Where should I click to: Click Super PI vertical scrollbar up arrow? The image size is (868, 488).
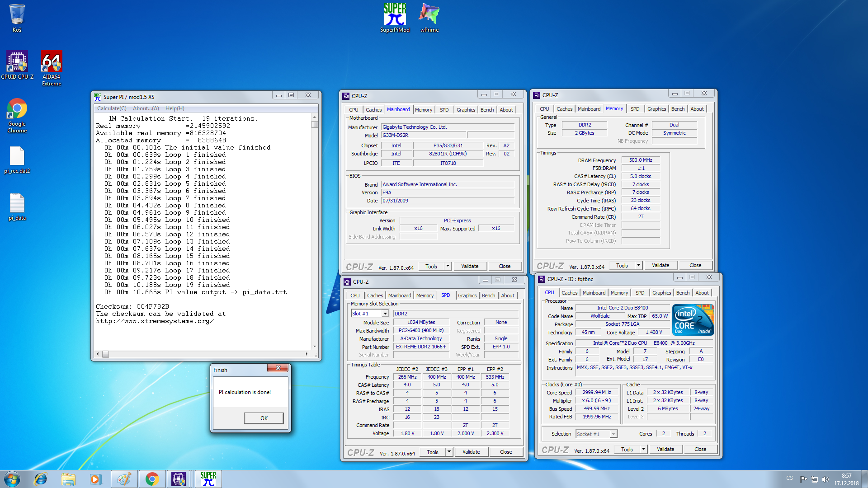(x=315, y=117)
